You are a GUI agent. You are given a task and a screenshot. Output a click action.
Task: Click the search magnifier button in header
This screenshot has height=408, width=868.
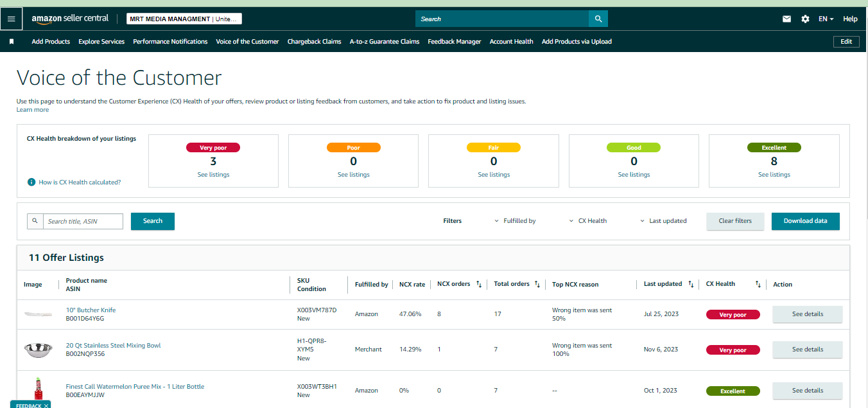point(598,19)
